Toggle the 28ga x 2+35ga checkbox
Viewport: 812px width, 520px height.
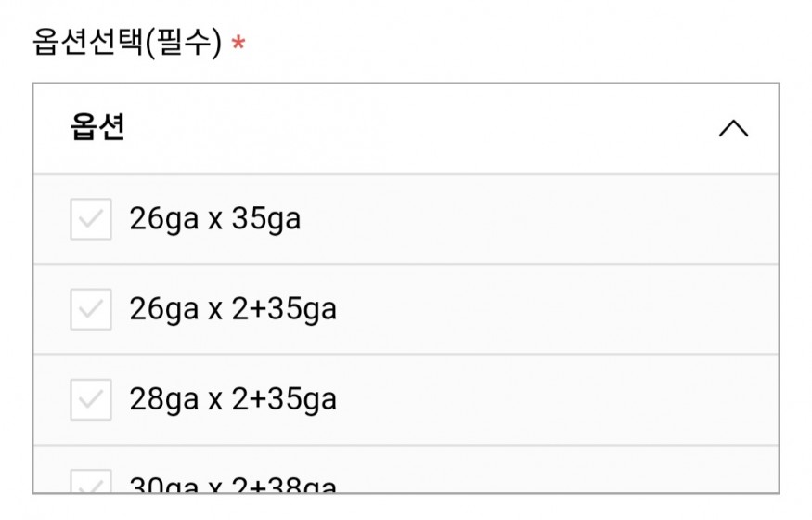91,399
